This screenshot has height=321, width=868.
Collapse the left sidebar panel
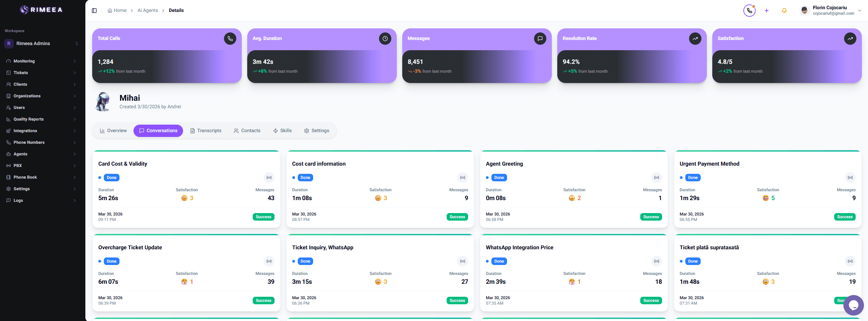94,10
